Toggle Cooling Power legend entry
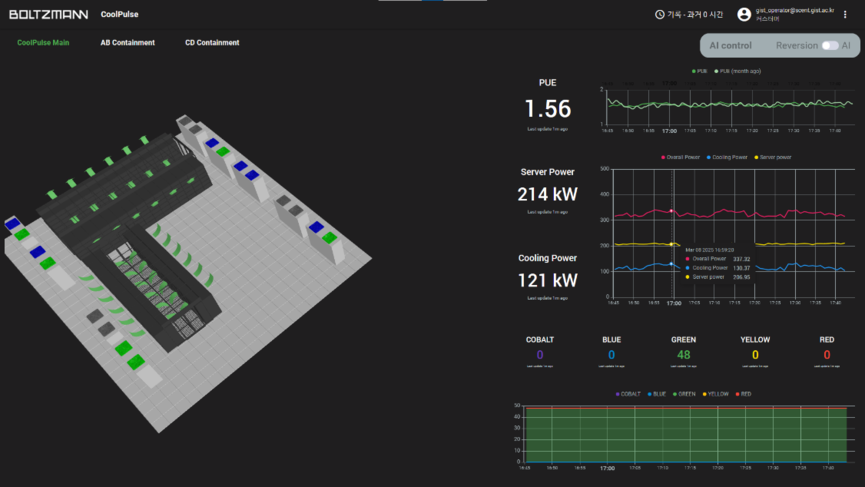The image size is (865, 487). [727, 157]
